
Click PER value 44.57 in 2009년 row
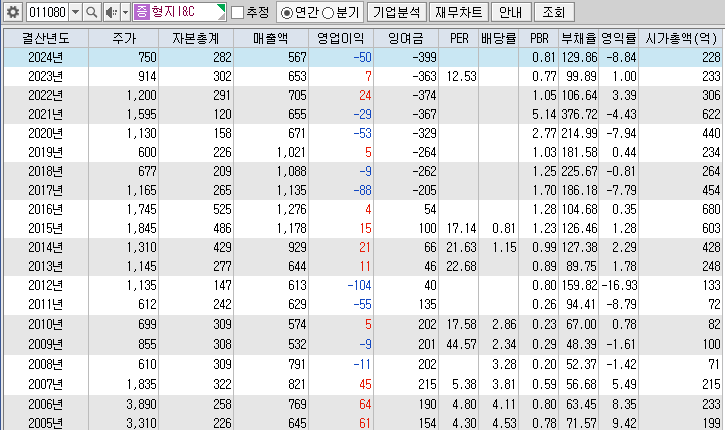coord(461,344)
